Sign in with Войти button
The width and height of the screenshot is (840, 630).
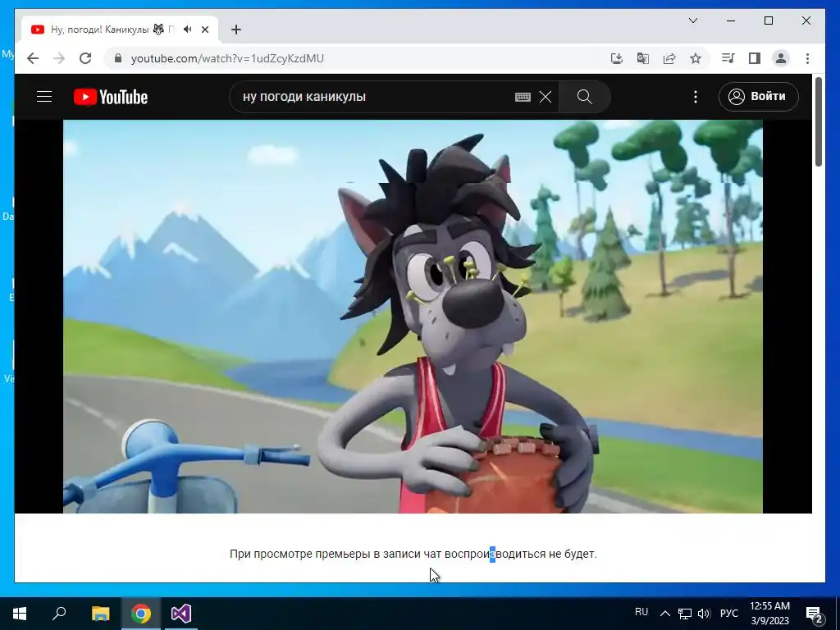tap(759, 97)
